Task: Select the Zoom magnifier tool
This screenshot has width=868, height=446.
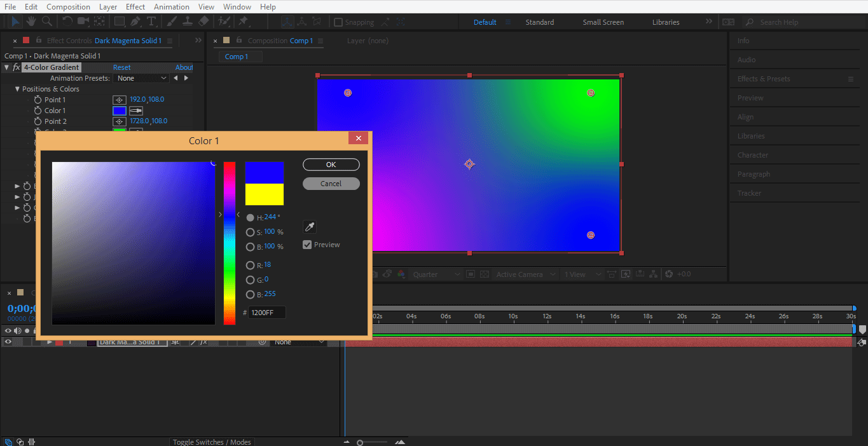Action: [46, 22]
